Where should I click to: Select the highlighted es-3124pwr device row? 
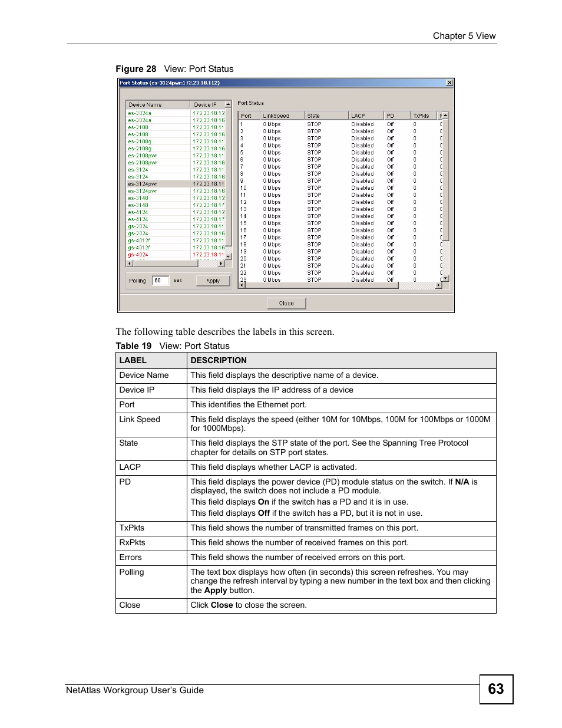click(x=176, y=184)
